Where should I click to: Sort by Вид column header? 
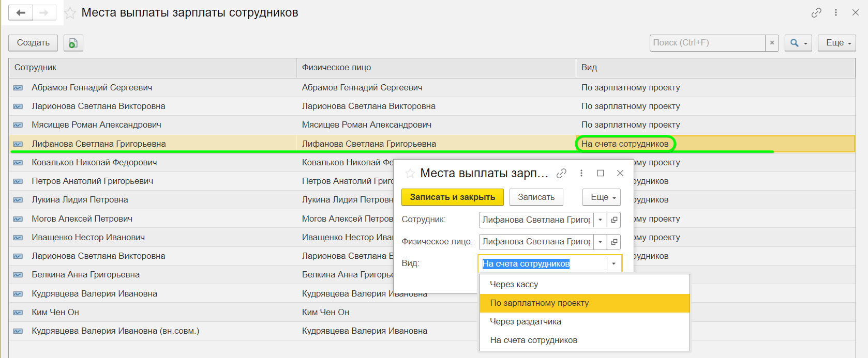click(x=715, y=68)
